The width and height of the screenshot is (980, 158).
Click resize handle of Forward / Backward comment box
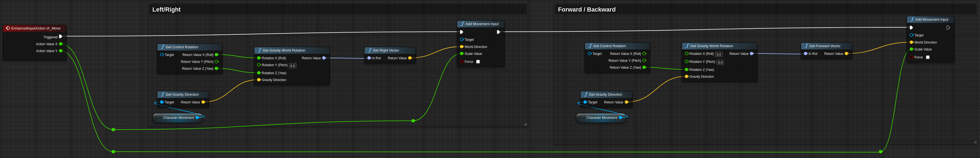[x=975, y=142]
